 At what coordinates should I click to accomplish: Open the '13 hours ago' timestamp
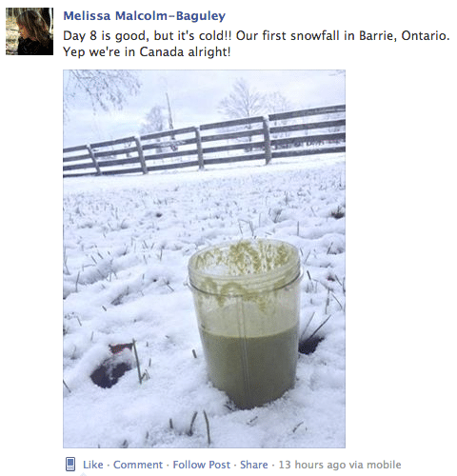click(312, 465)
